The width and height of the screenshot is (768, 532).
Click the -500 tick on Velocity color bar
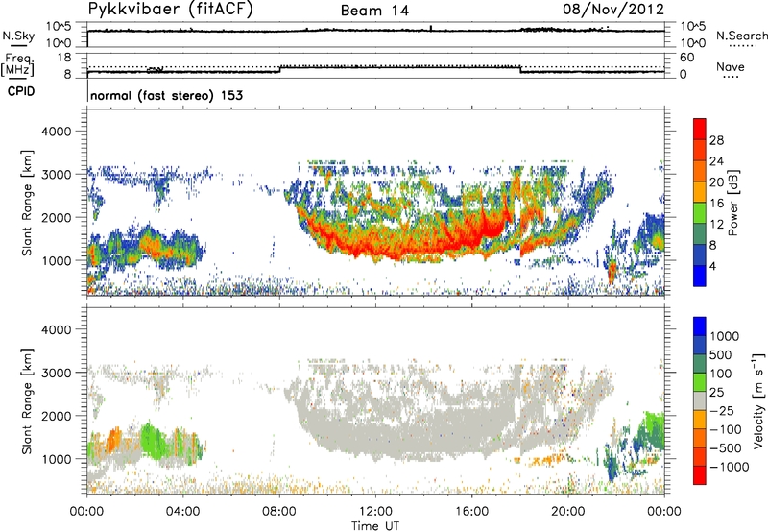tap(726, 448)
